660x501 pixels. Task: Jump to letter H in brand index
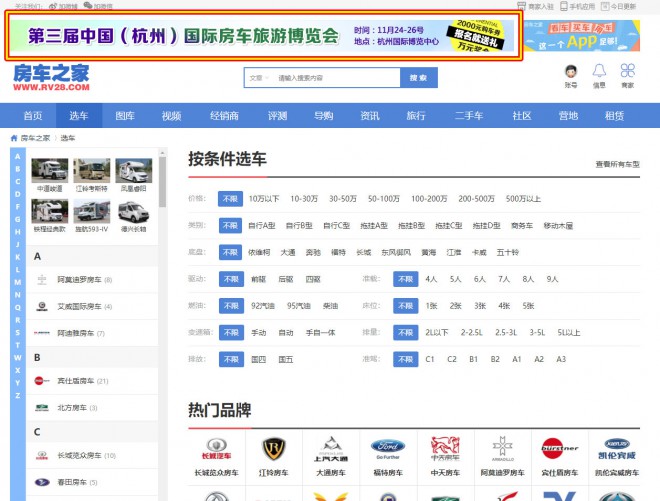click(x=18, y=232)
